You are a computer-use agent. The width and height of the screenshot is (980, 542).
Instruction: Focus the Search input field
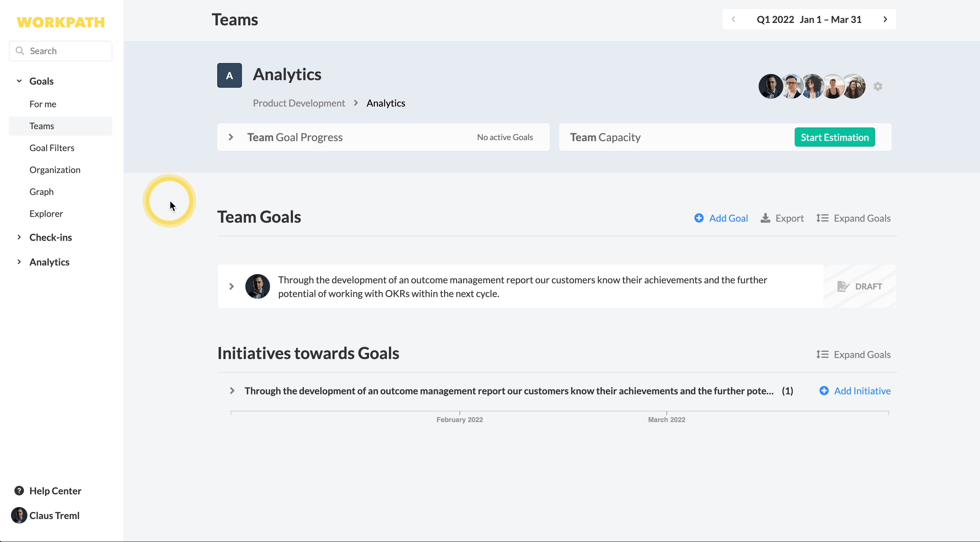coord(61,51)
